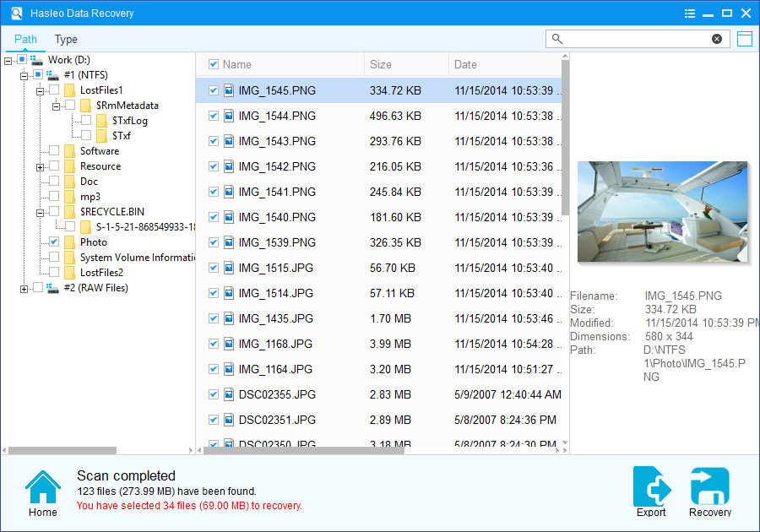Sort by the Size column header

406,64
